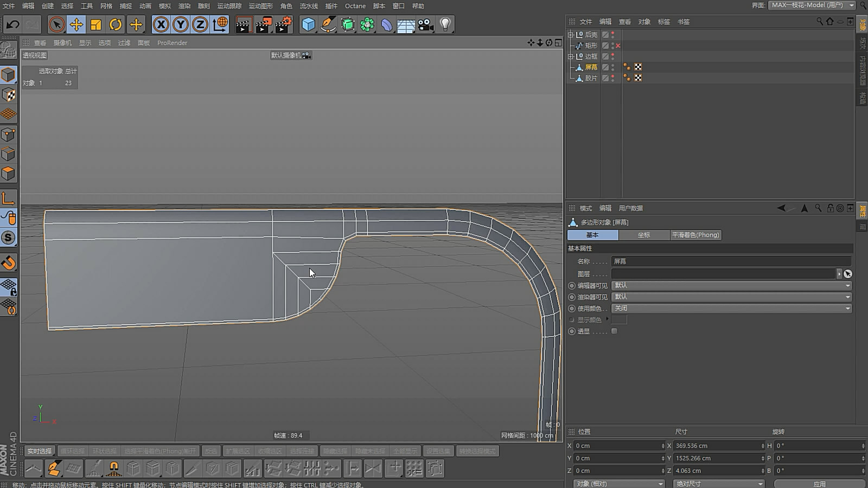
Task: Click the 应用 apply button
Action: pos(819,484)
